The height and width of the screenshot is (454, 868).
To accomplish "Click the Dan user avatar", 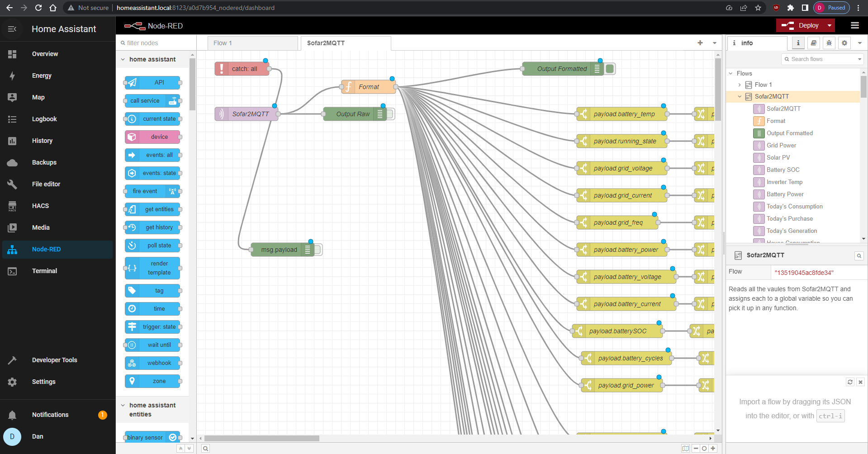I will click(12, 436).
